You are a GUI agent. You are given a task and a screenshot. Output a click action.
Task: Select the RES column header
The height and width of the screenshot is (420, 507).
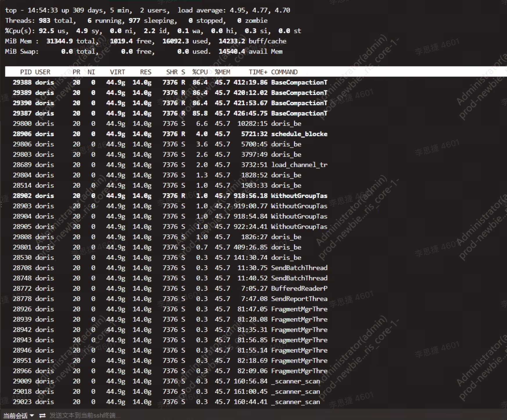tap(145, 72)
